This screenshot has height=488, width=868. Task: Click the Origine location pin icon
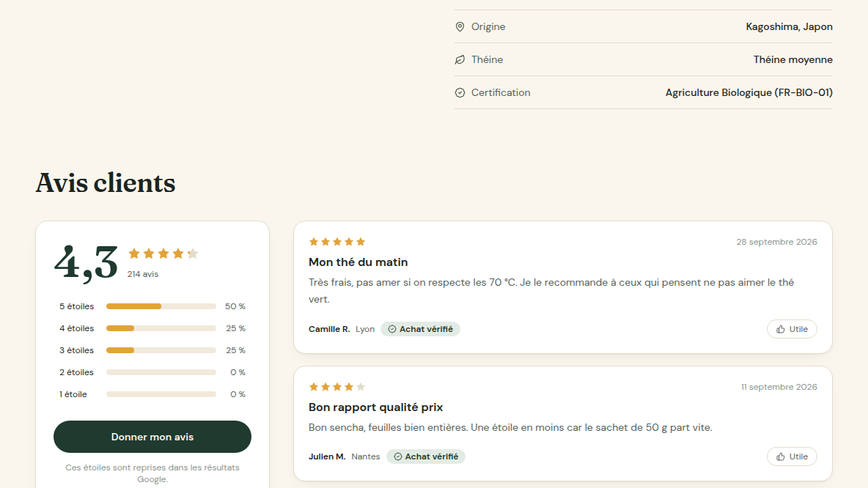click(460, 26)
